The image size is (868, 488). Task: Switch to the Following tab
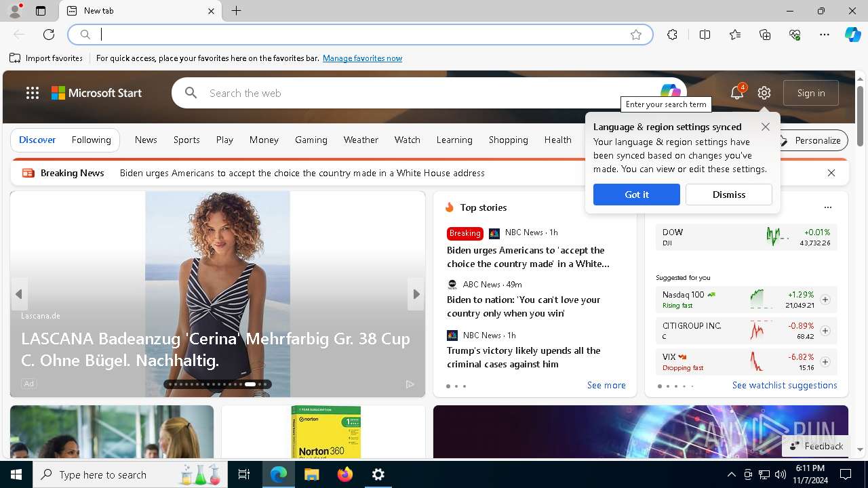(x=92, y=140)
